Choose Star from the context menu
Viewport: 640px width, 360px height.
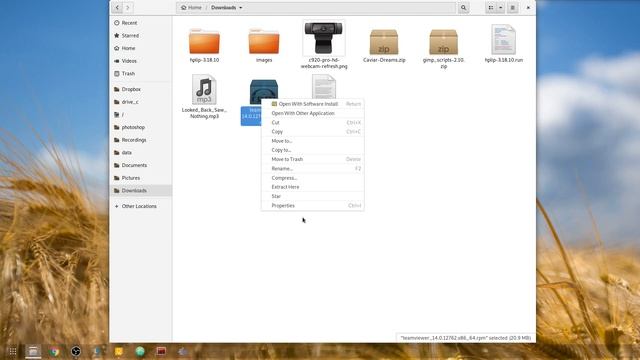pyautogui.click(x=313, y=196)
